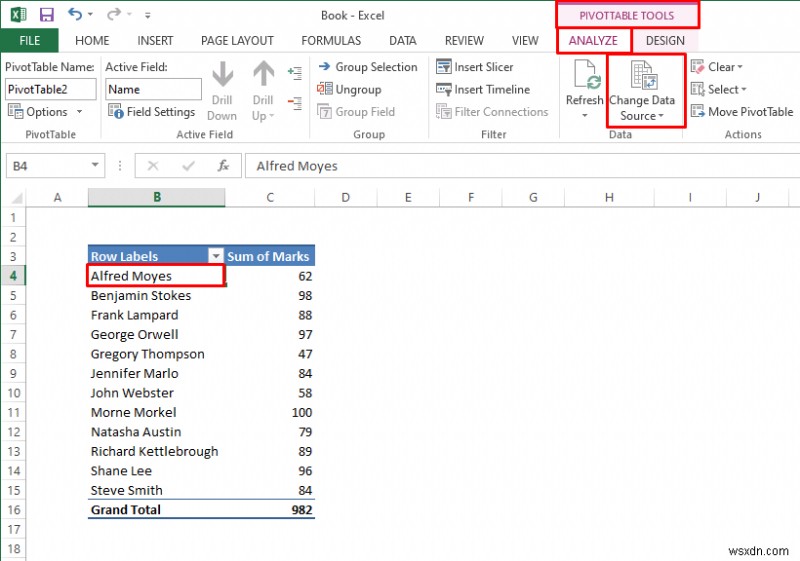Click Group Selection
This screenshot has width=800, height=561.
(367, 67)
